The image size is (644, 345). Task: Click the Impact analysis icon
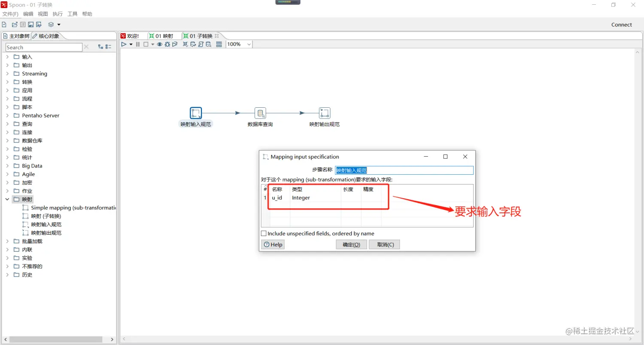[193, 44]
